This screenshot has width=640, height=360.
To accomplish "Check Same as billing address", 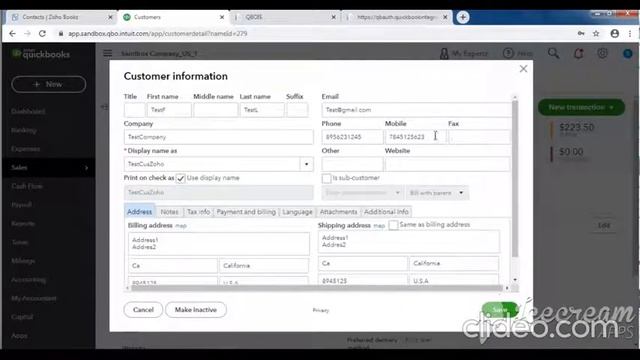I will (x=393, y=225).
